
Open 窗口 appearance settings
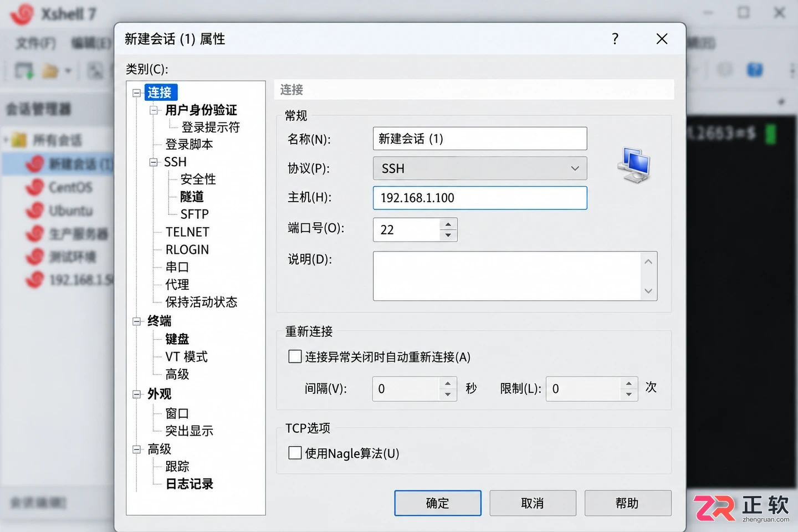point(177,413)
